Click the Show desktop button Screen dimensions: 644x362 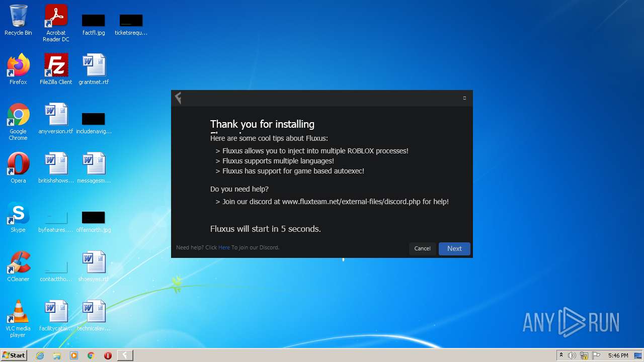[639, 355]
